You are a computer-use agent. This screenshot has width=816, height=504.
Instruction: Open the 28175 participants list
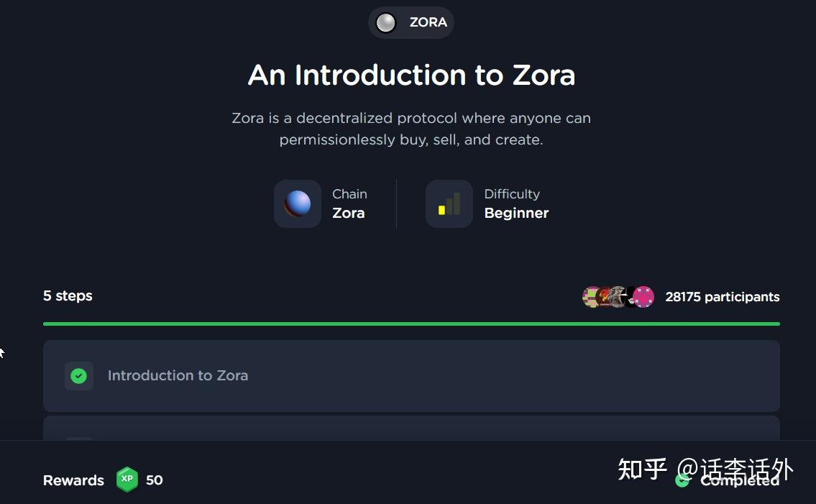pos(722,296)
